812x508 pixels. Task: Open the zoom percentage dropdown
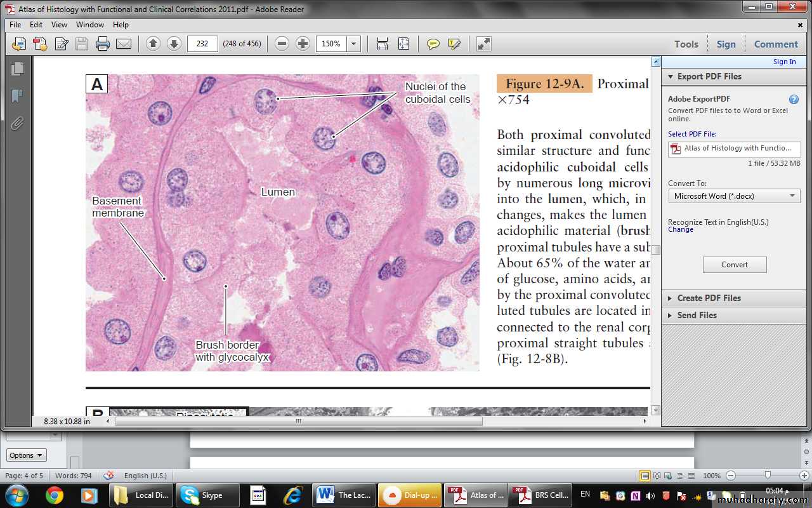click(x=354, y=44)
